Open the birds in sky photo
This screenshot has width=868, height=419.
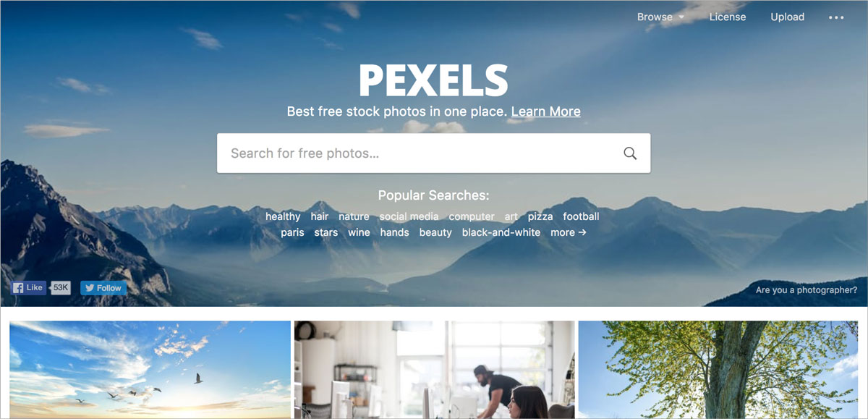(150, 370)
